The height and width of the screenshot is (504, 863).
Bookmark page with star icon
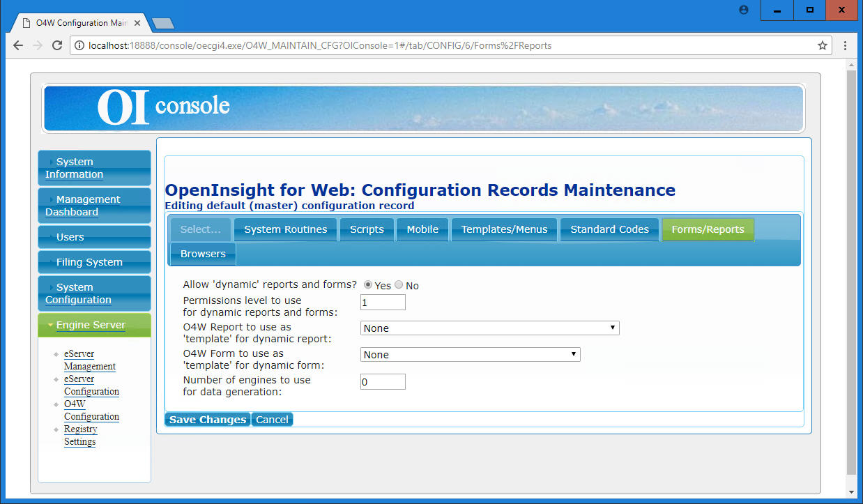click(x=823, y=45)
